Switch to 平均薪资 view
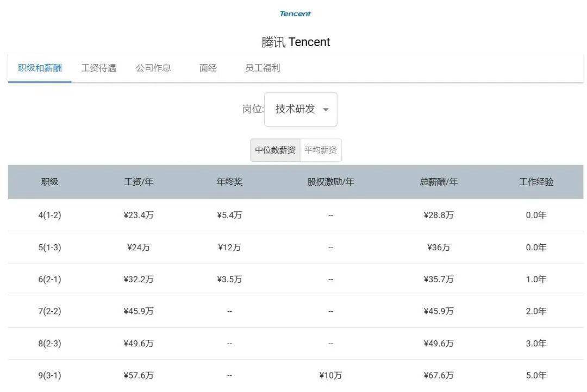Image resolution: width=587 pixels, height=392 pixels. [321, 150]
